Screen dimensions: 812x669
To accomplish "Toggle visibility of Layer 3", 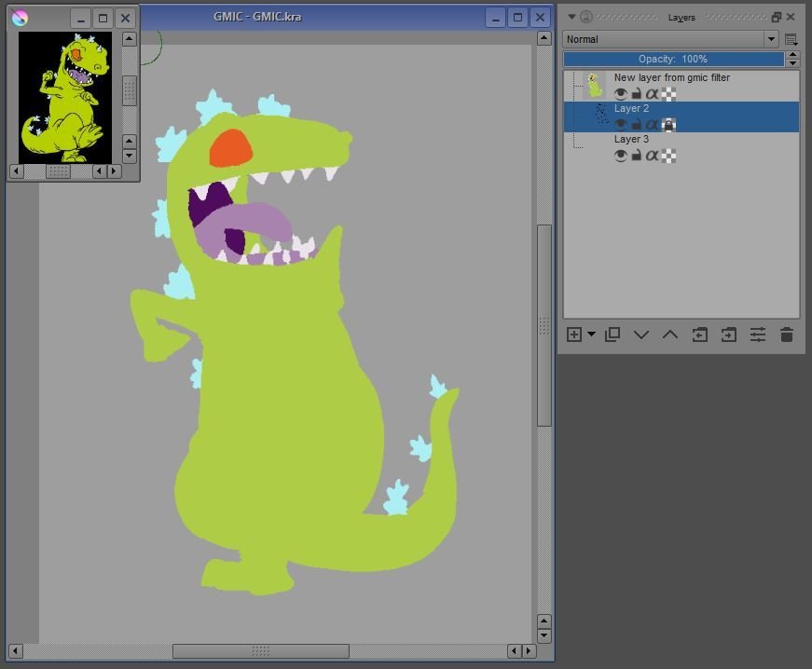I will 620,156.
